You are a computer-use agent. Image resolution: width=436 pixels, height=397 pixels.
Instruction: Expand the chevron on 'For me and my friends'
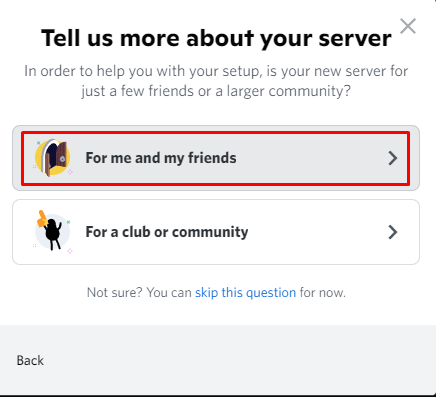coord(393,158)
